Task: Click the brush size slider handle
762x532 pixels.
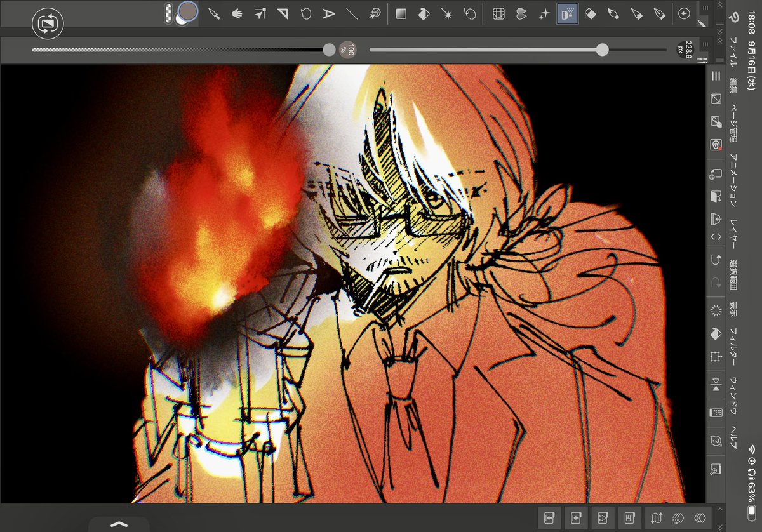Action: pos(603,50)
